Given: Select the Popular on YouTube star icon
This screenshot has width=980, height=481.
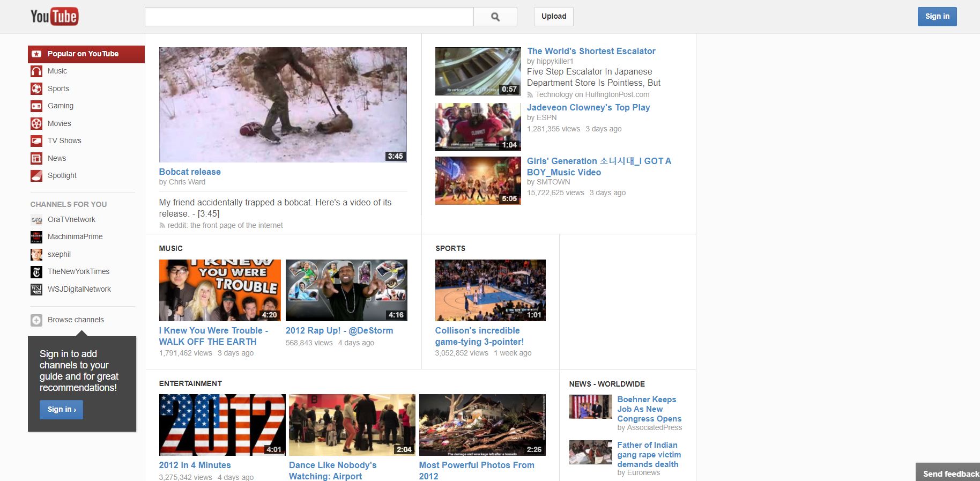Looking at the screenshot, I should click(x=36, y=54).
